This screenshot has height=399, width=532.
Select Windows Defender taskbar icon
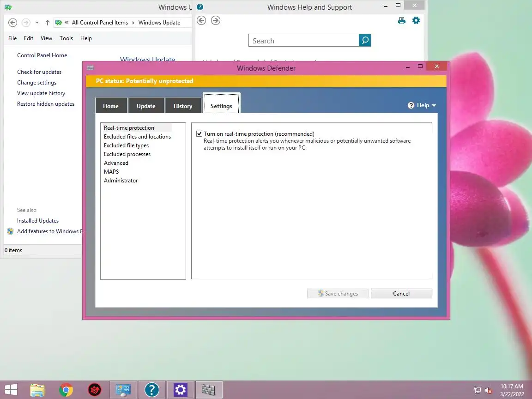[x=209, y=390]
